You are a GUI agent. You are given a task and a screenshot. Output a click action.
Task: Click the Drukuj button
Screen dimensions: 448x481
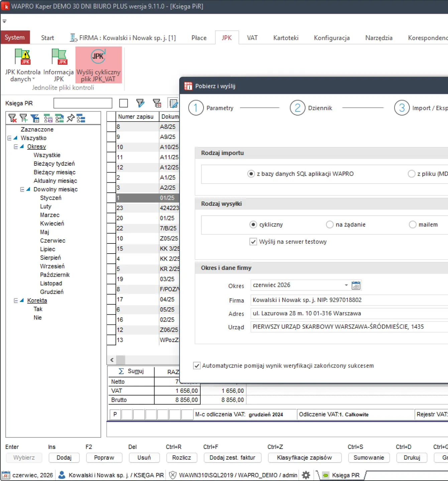coord(412,458)
